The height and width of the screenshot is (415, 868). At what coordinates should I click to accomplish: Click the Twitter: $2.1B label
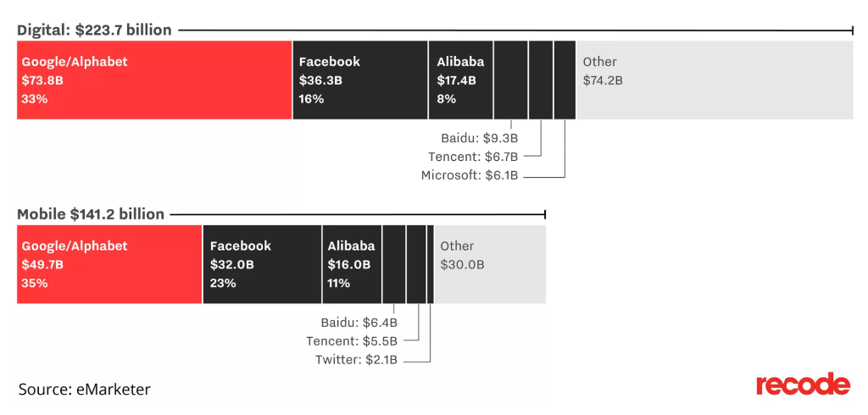356,360
